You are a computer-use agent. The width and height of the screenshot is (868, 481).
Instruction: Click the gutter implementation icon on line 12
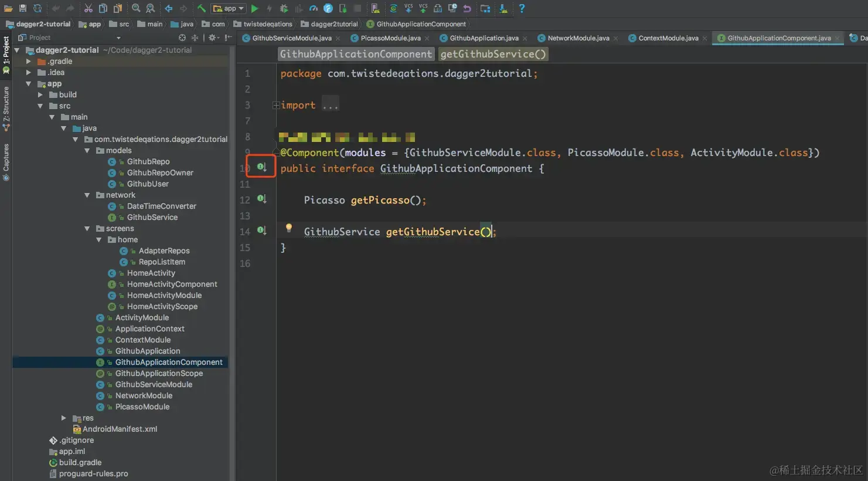tap(262, 199)
